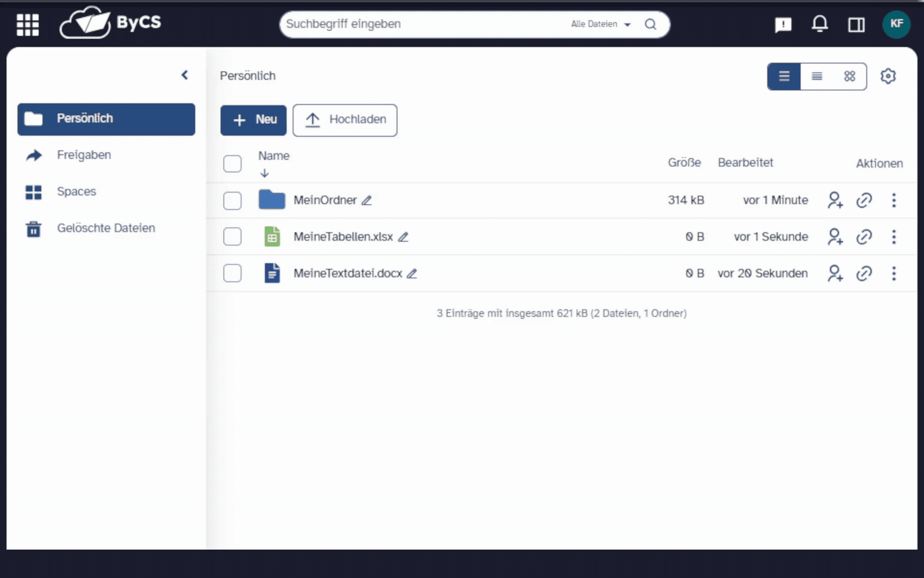
Task: Click the 314 kB size value
Action: click(686, 200)
